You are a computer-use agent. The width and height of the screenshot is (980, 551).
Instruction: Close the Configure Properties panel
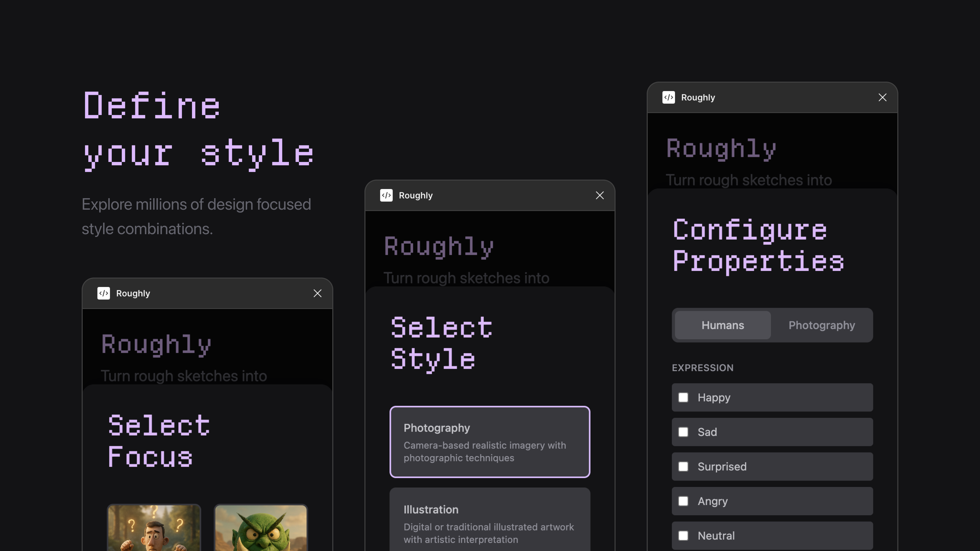click(x=882, y=97)
